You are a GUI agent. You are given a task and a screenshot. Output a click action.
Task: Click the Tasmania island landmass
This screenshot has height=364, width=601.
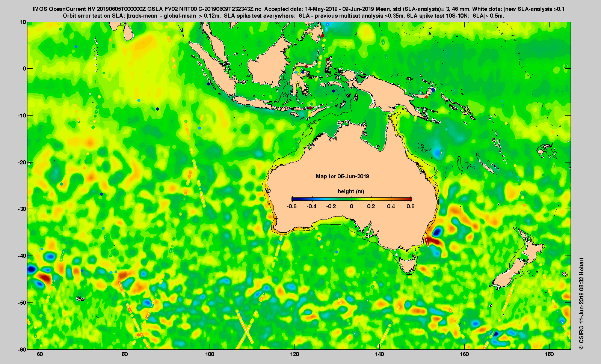[x=408, y=264]
